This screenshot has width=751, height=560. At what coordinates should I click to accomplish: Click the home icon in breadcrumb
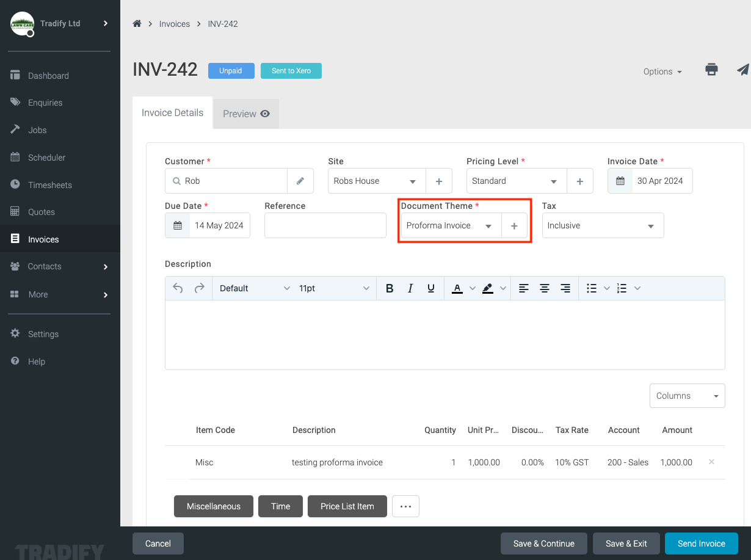pyautogui.click(x=137, y=24)
